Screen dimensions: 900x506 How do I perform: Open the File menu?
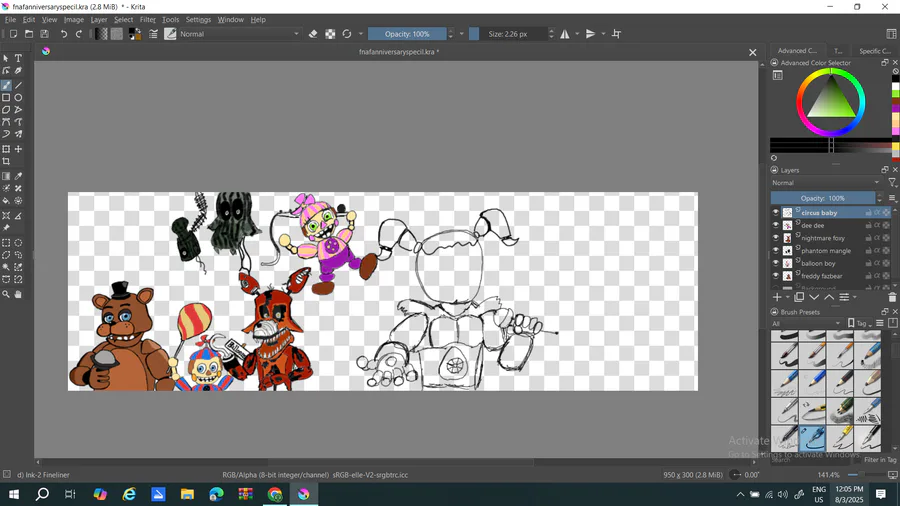pyautogui.click(x=10, y=20)
